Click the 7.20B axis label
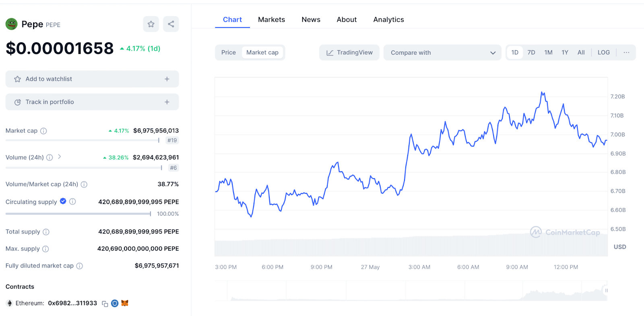Screen dimensions: 644x316 point(617,97)
